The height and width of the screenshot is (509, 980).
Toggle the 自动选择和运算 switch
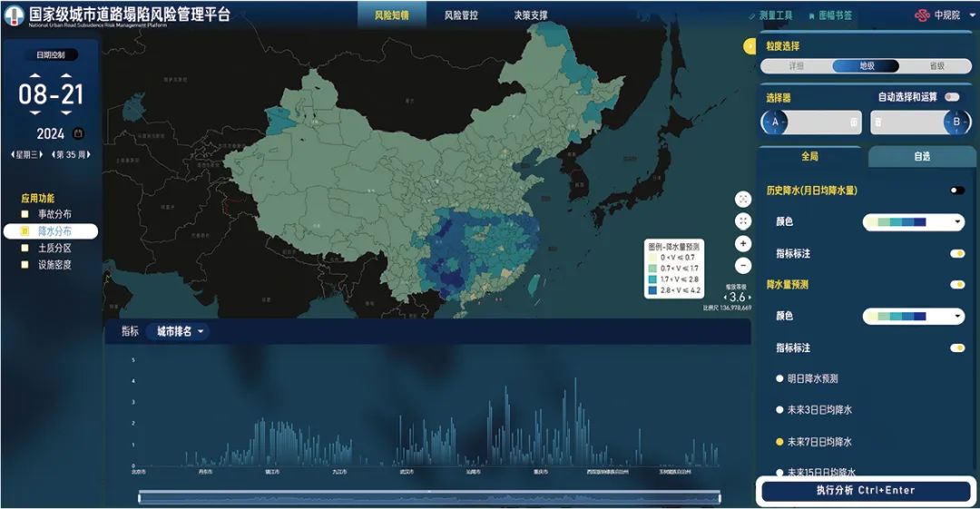coord(951,97)
